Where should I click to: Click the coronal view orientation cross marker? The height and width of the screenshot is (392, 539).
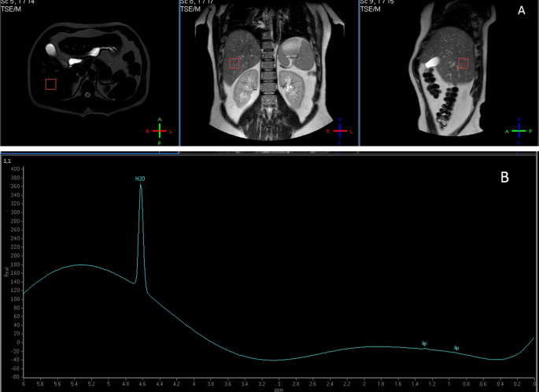pyautogui.click(x=340, y=131)
